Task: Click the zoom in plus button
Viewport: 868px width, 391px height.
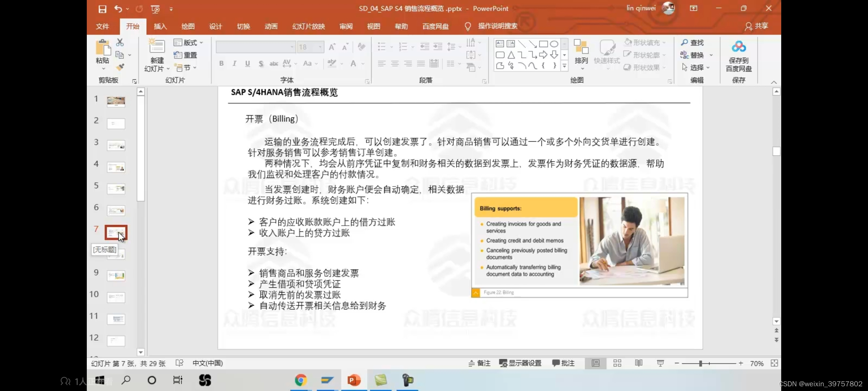Action: coord(741,363)
